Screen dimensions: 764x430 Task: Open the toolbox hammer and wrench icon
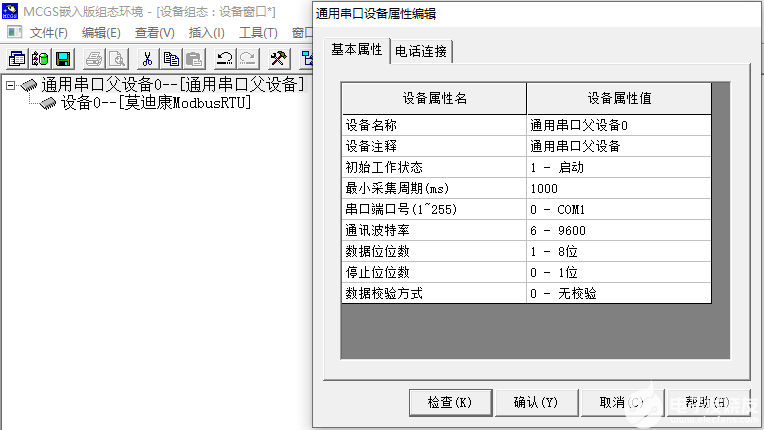coord(278,59)
